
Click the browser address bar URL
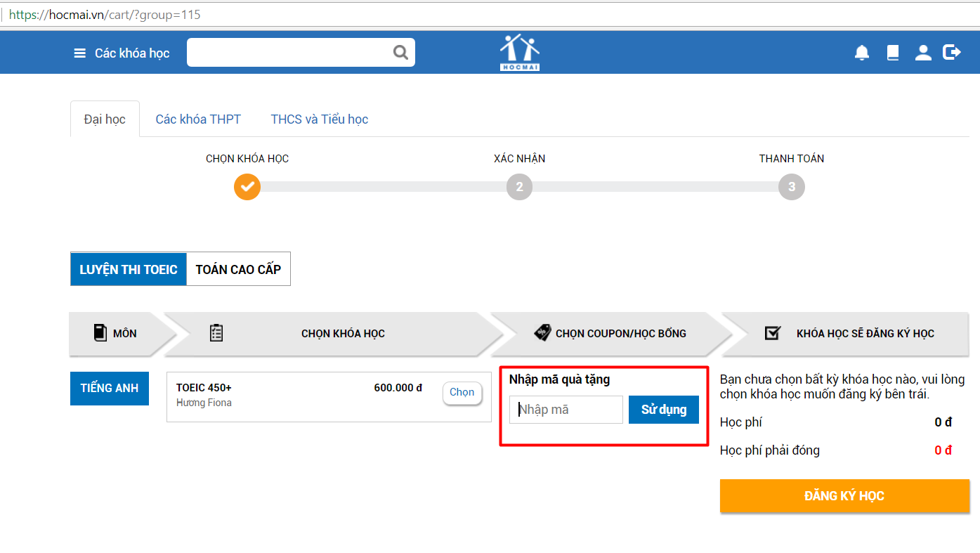pos(105,14)
